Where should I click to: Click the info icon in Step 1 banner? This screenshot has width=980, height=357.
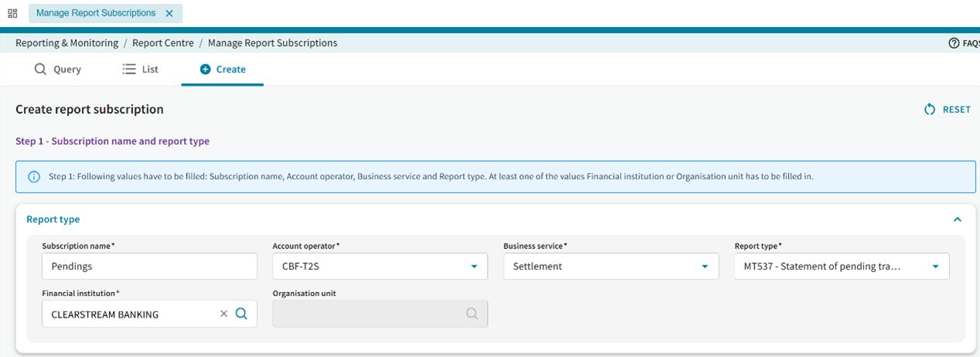(x=34, y=177)
